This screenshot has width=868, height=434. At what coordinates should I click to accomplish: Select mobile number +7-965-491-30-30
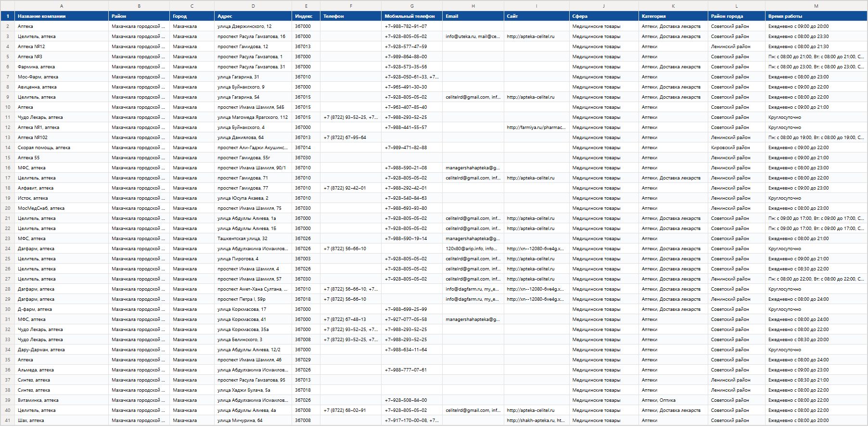pyautogui.click(x=412, y=87)
